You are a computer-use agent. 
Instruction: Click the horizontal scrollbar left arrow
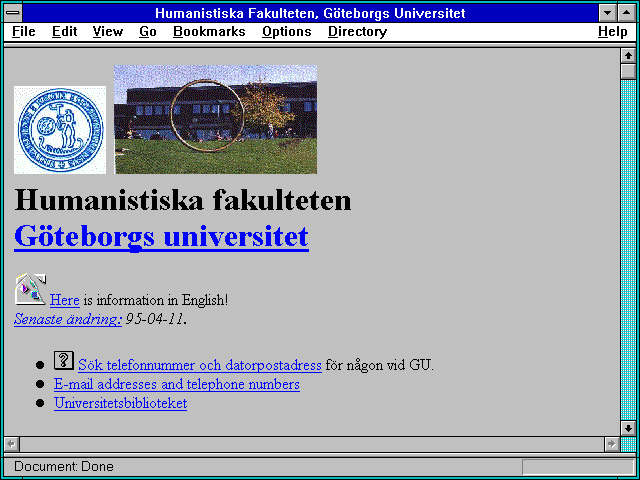pos(11,444)
